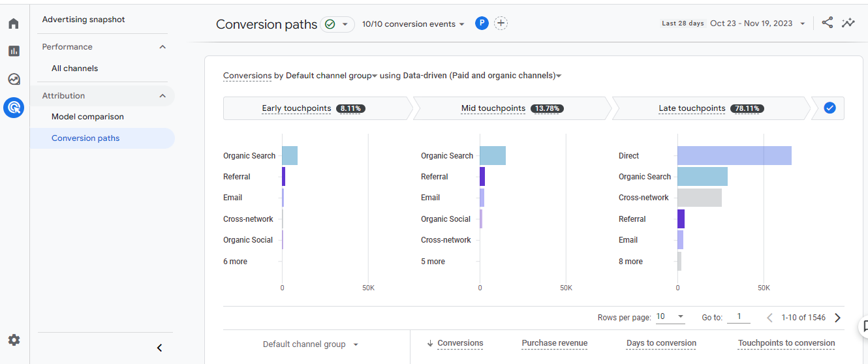Click the share report icon
The image size is (868, 364).
[827, 23]
